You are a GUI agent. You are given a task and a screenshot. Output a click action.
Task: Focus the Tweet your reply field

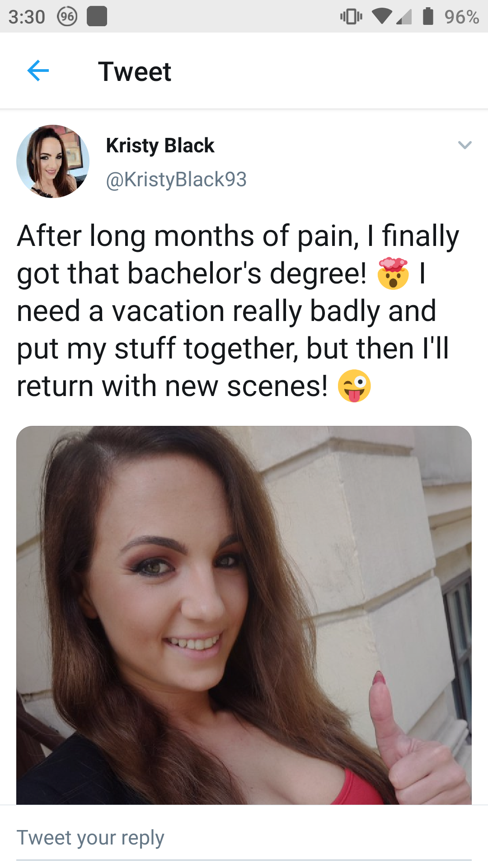click(244, 838)
